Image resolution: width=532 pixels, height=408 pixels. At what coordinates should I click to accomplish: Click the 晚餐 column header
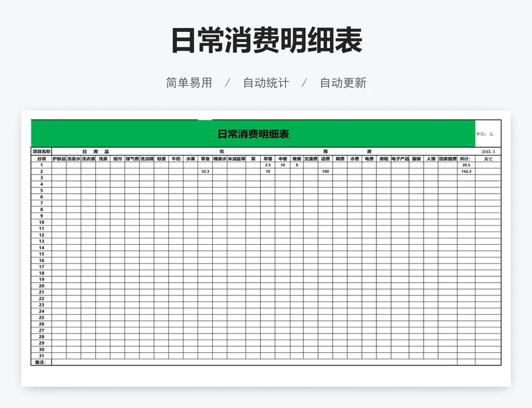297,158
